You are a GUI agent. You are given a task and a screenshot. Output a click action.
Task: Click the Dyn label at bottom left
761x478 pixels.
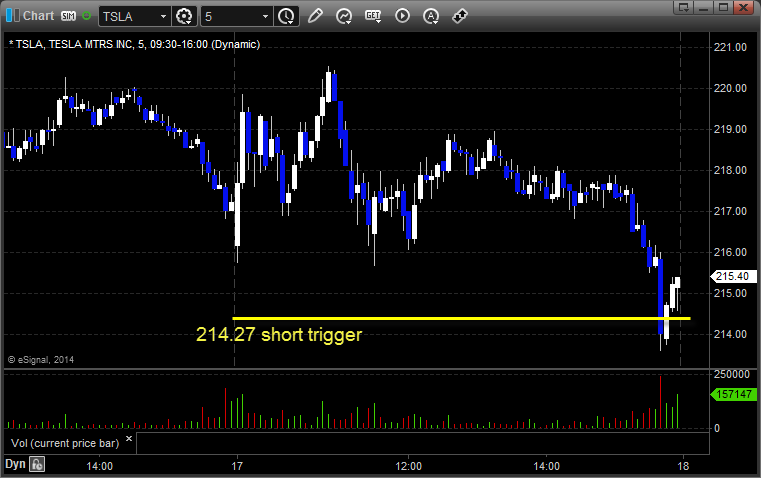pos(15,464)
